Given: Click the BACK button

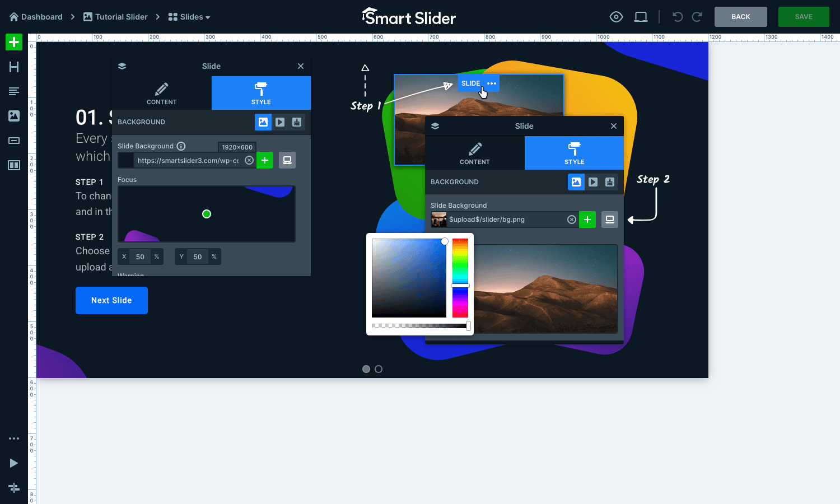Looking at the screenshot, I should click(x=741, y=17).
